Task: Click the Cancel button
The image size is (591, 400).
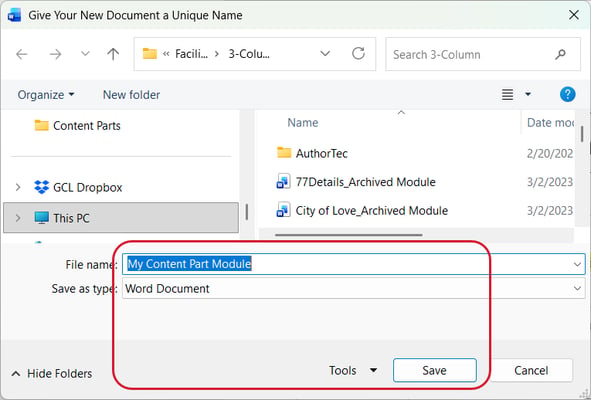Action: (531, 370)
